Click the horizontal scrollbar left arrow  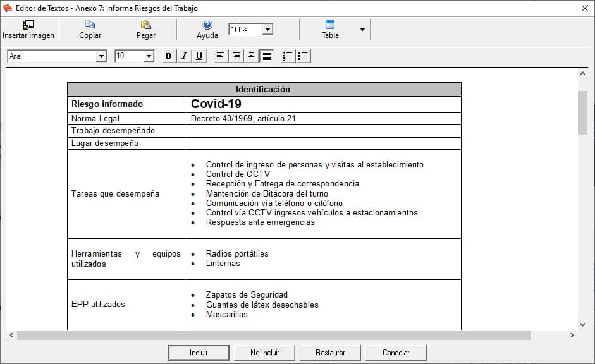coord(11,335)
